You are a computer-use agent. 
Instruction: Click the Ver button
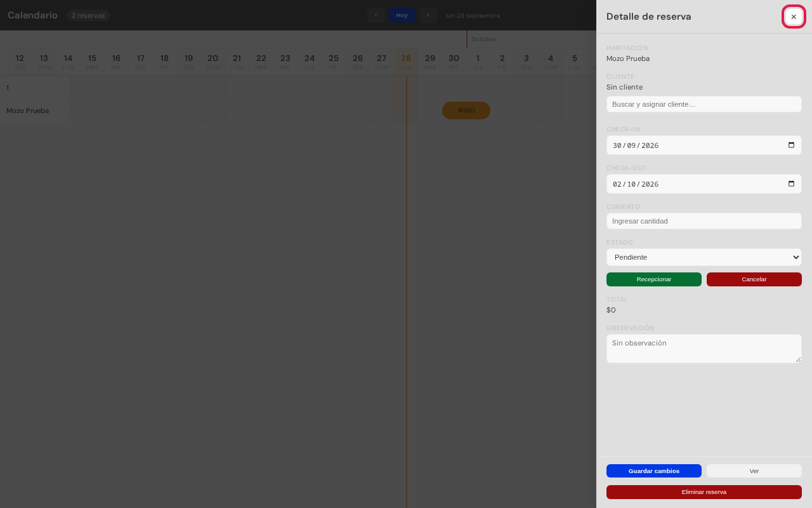(754, 471)
